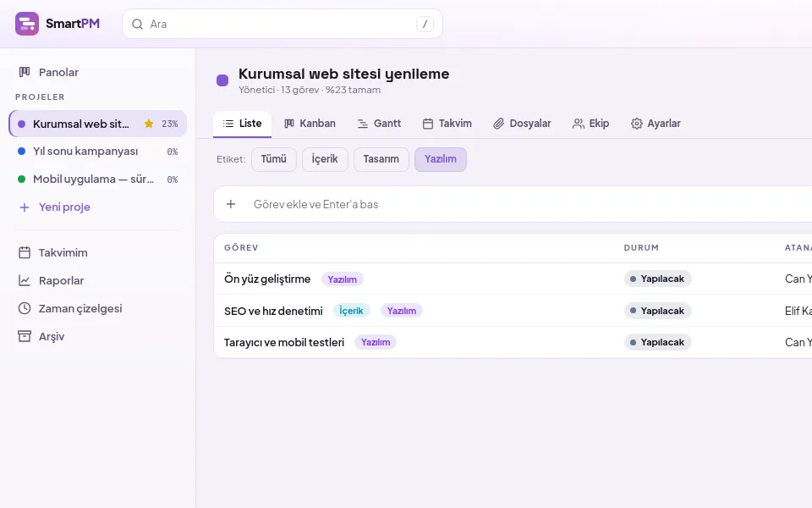The height and width of the screenshot is (508, 812).
Task: Switch to the Liste tab
Action: point(242,124)
